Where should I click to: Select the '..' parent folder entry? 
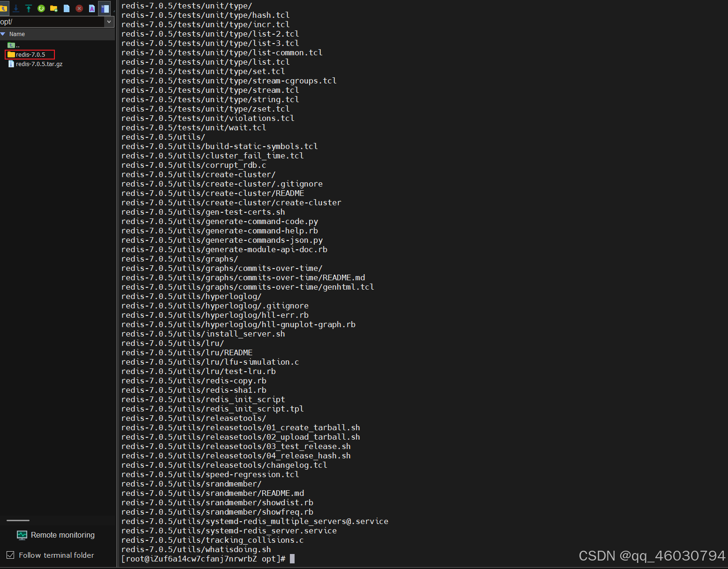pos(14,45)
